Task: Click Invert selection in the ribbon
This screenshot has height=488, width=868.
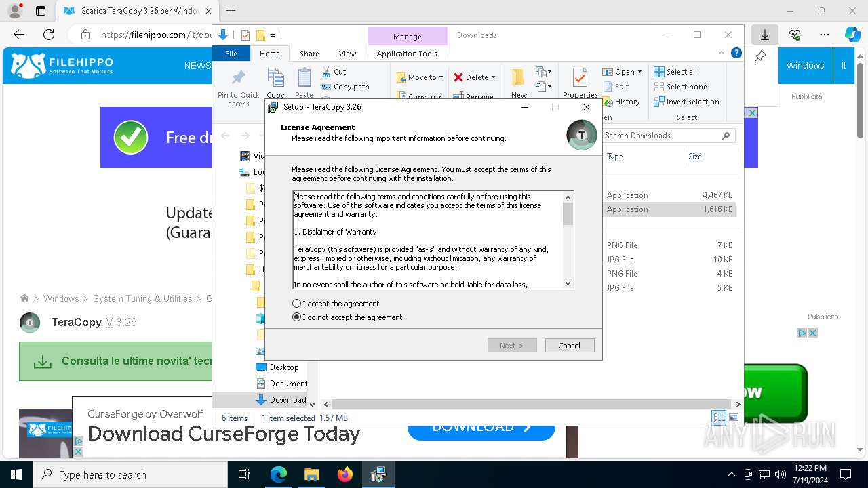Action: point(686,102)
